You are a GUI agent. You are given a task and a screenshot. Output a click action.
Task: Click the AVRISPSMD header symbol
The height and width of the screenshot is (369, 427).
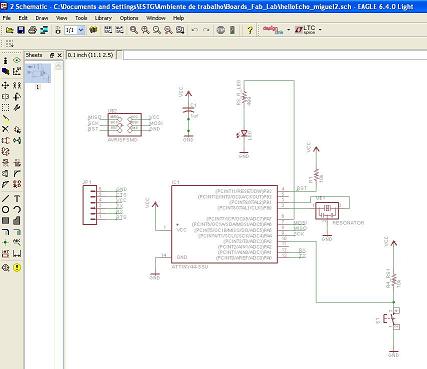(125, 125)
